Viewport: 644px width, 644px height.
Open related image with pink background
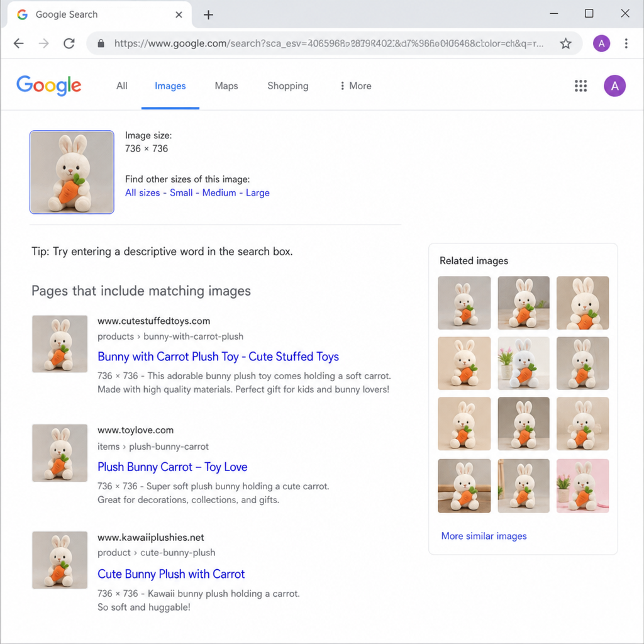click(x=582, y=486)
